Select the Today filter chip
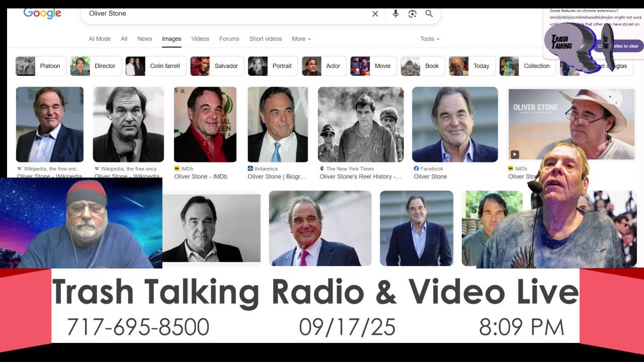The width and height of the screenshot is (644, 362). (x=472, y=66)
